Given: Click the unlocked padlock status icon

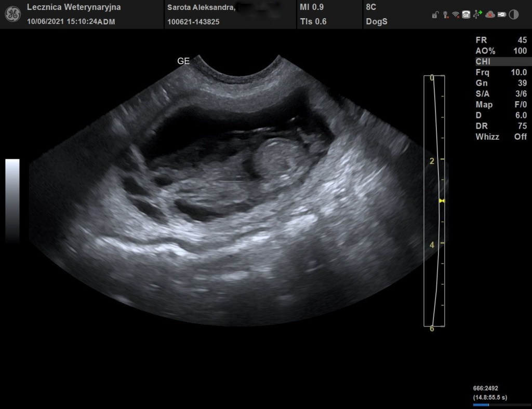Looking at the screenshot, I should pyautogui.click(x=434, y=15).
